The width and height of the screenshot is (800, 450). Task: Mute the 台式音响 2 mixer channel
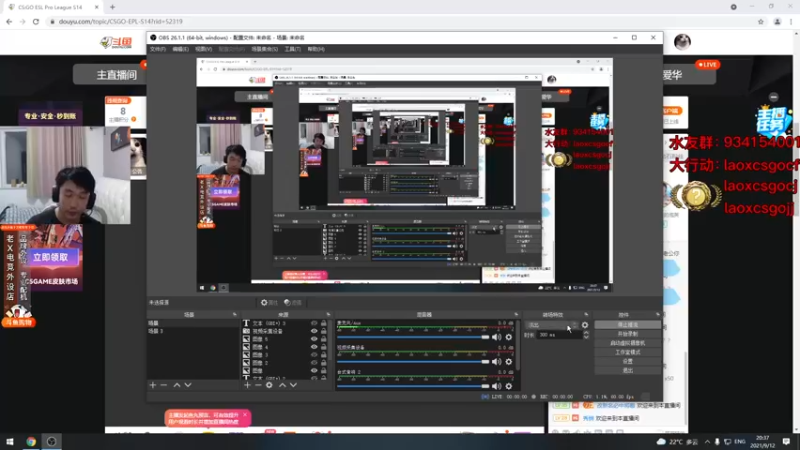point(496,386)
